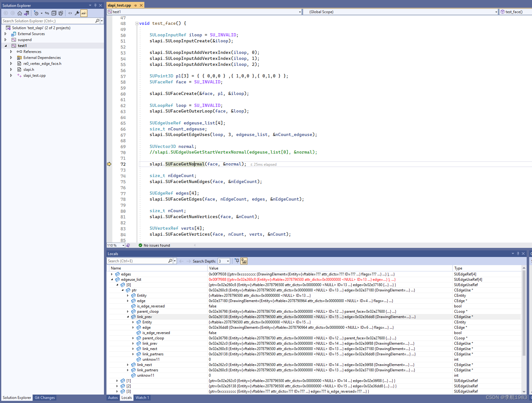The image size is (532, 403).
Task: Expand the References node
Action: coord(11,52)
